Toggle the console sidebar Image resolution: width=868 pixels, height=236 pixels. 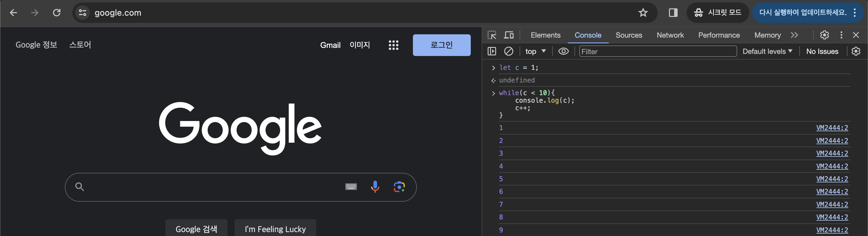point(492,51)
